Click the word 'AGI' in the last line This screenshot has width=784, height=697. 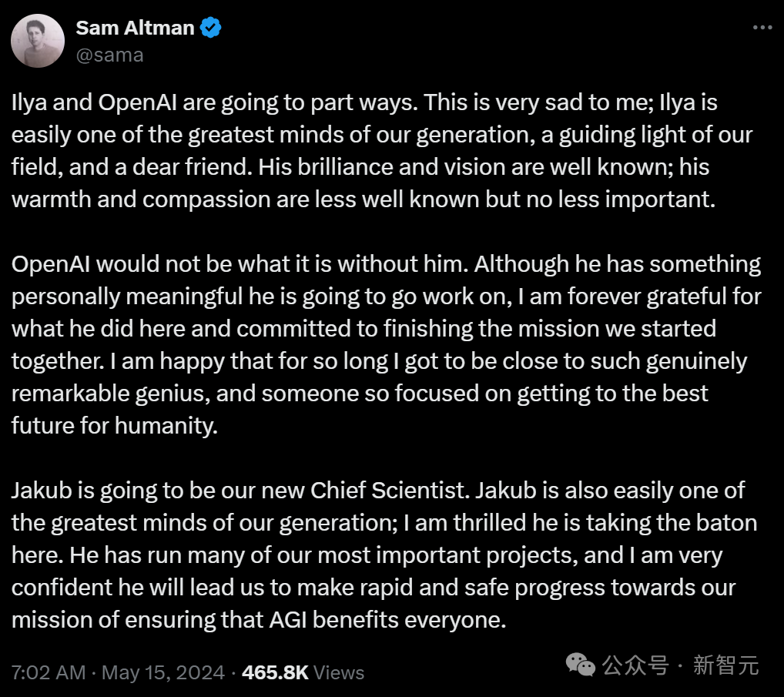(287, 620)
